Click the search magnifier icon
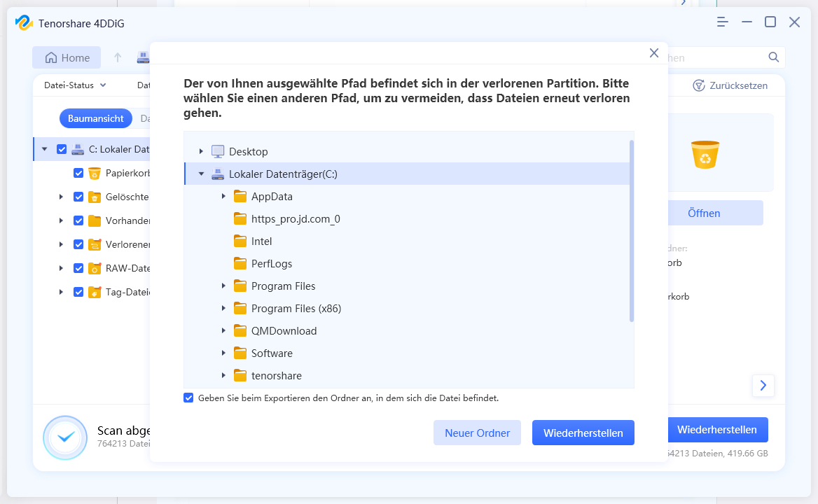Screen dimensions: 818x504 click(x=773, y=57)
